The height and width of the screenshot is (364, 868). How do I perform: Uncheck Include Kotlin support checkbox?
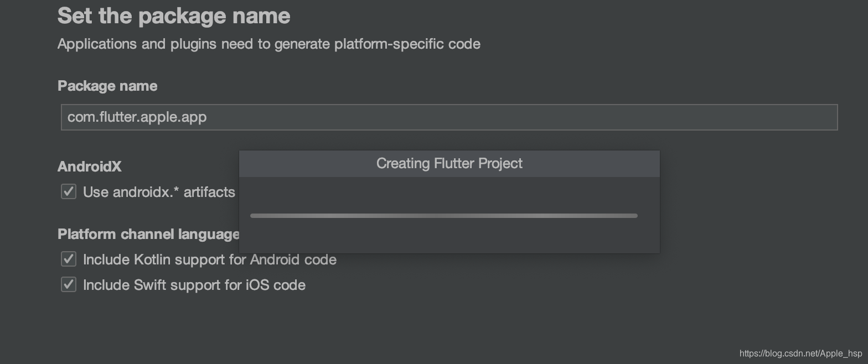(x=69, y=259)
